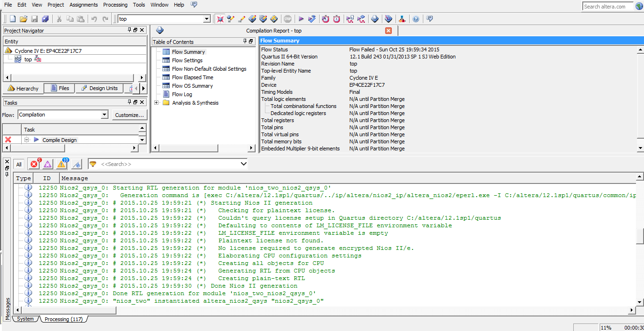The height and width of the screenshot is (331, 644).
Task: Select the Hierarchy tab
Action: pyautogui.click(x=23, y=89)
